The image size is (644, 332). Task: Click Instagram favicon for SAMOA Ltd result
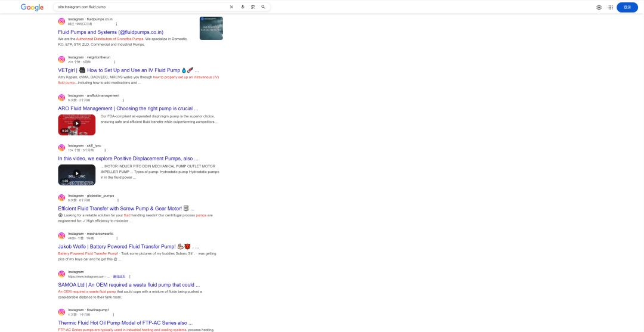tap(61, 274)
